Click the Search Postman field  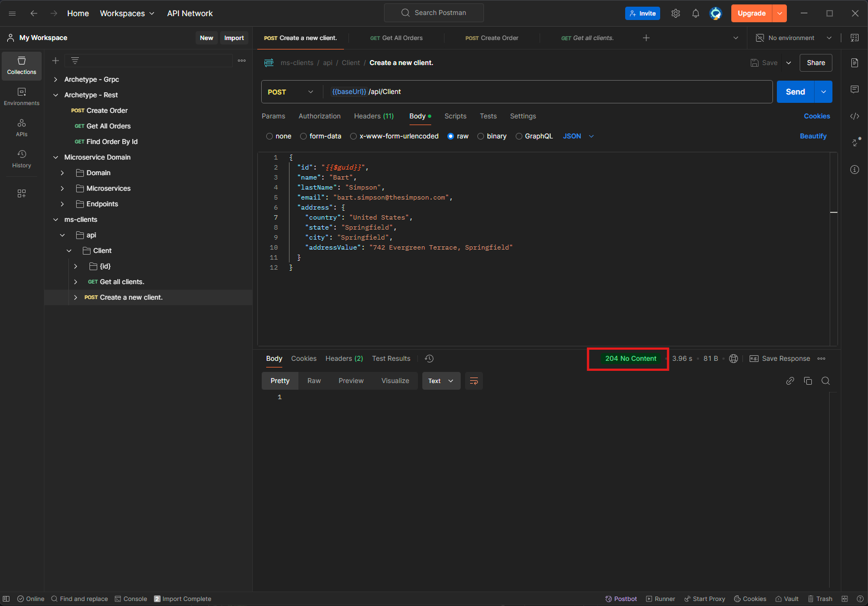[434, 13]
